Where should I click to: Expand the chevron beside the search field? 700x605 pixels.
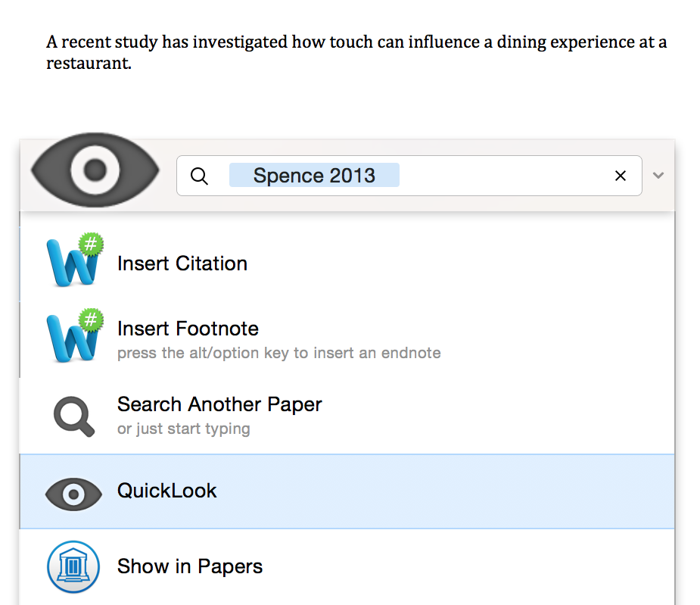click(x=658, y=175)
